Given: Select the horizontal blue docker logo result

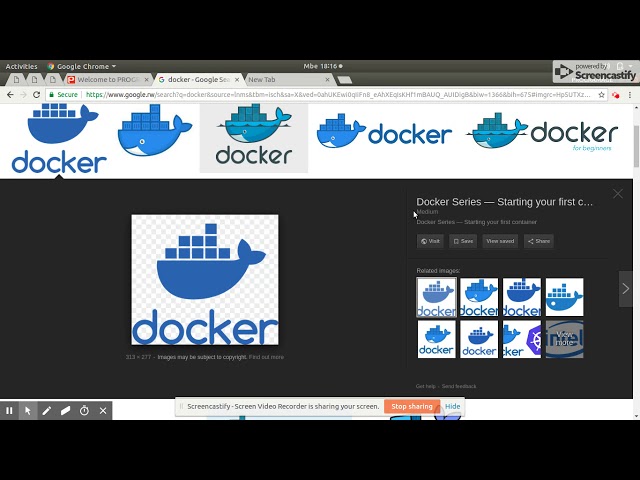Looking at the screenshot, I should coord(384,131).
